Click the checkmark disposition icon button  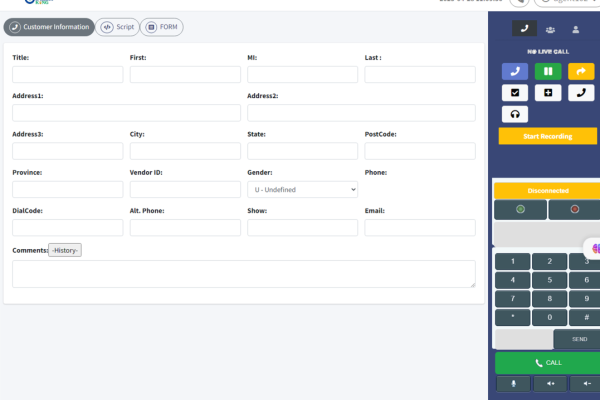click(x=515, y=93)
